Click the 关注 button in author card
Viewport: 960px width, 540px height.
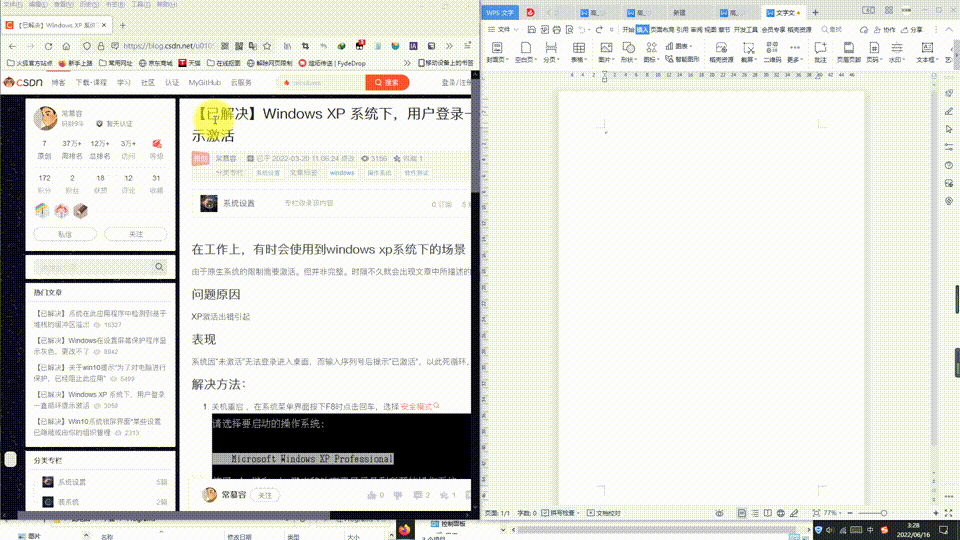(x=136, y=234)
